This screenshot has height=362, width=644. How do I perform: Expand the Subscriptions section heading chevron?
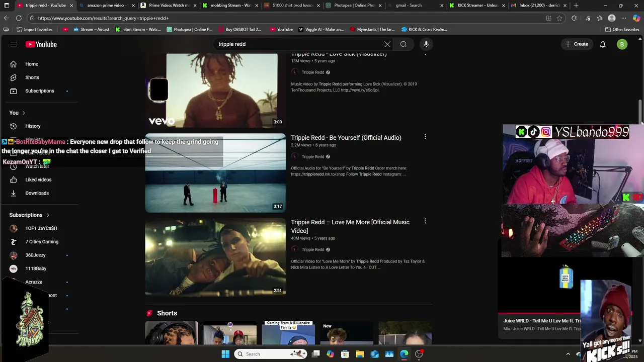[x=48, y=215]
